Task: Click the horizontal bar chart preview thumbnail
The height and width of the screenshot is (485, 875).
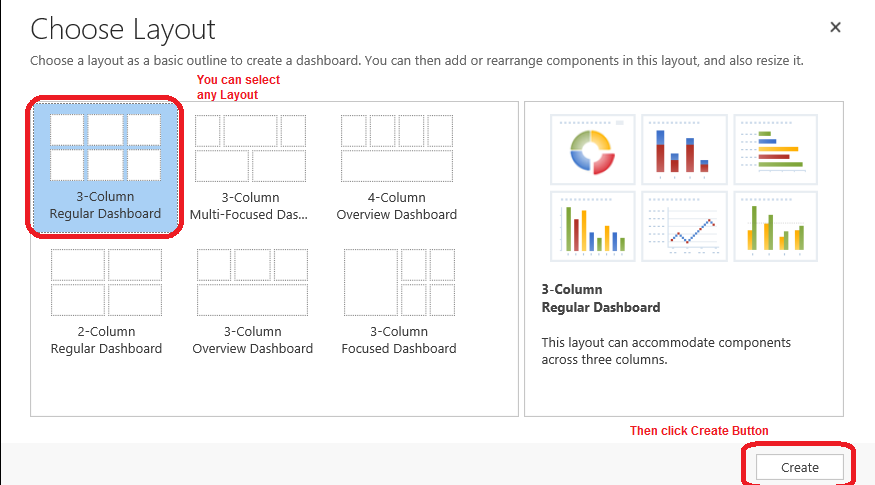Action: tap(776, 150)
